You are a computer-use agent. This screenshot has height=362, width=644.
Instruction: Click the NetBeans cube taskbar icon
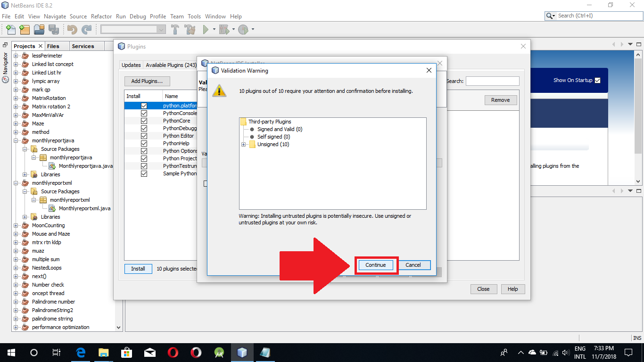coord(242,353)
